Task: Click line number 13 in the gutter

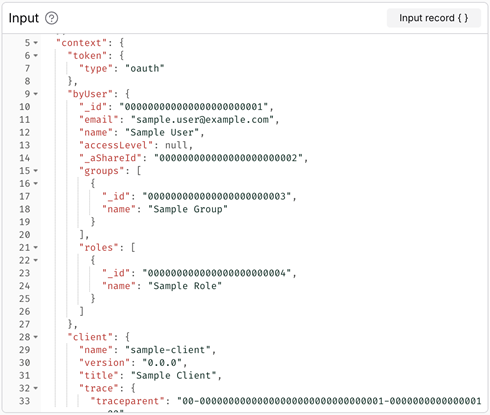Action: (24, 145)
